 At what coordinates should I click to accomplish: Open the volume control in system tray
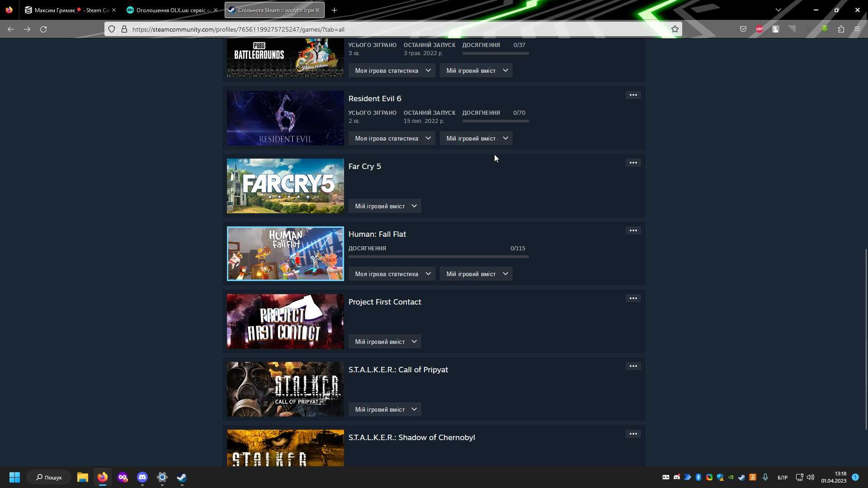click(810, 477)
